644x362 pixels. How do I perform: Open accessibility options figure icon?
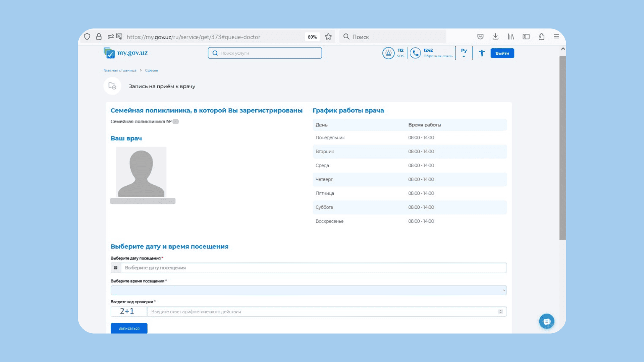tap(482, 53)
